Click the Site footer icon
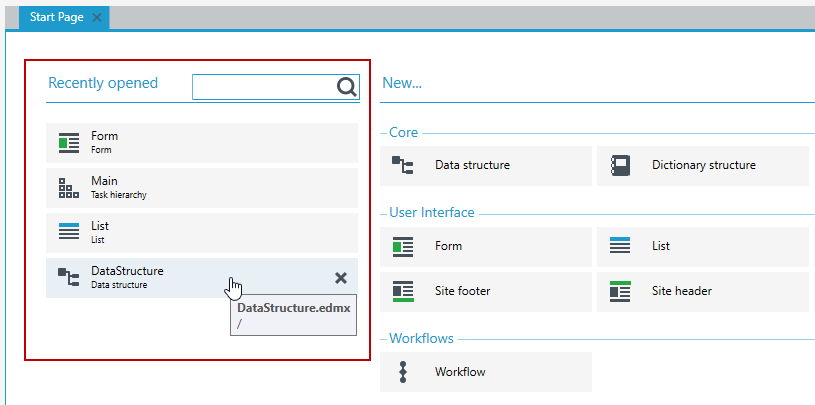 point(403,291)
